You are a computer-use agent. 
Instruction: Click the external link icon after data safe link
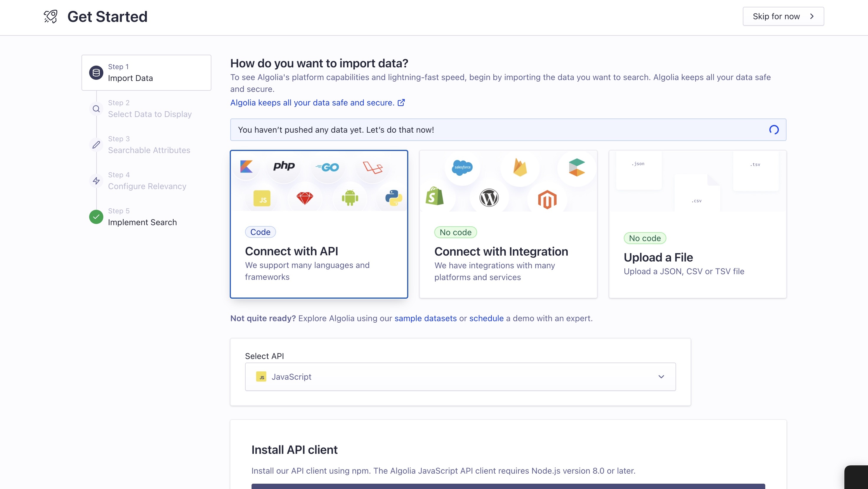[x=401, y=103]
